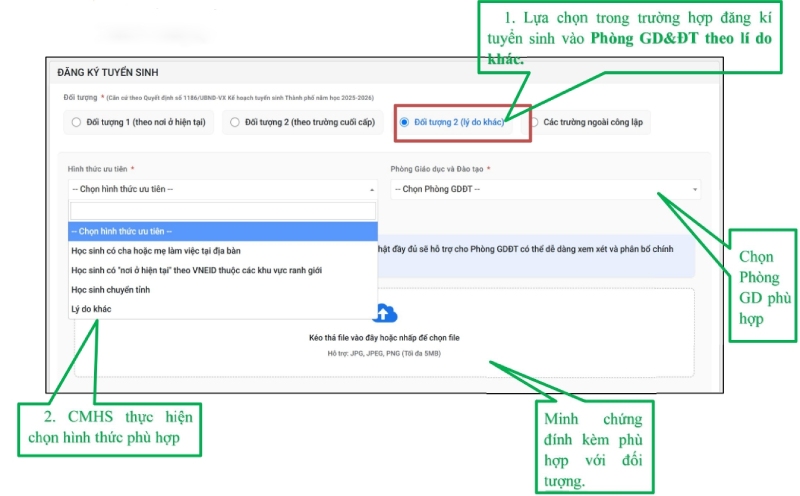Collapse the Chọn hình thức ưu tiên dropdown
Screen dimensions: 800x496
click(x=223, y=189)
